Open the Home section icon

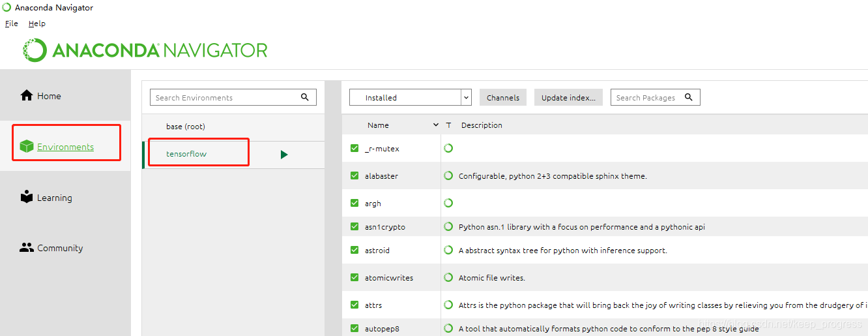[x=27, y=96]
